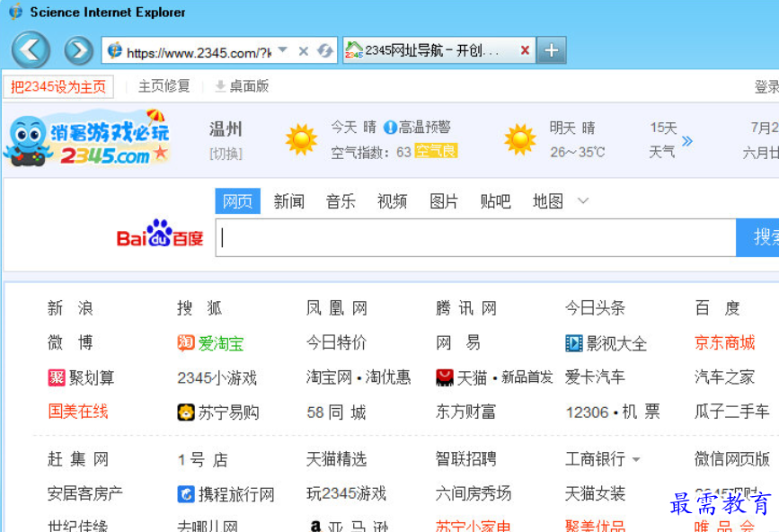Click the 影视大全 film icon

574,343
